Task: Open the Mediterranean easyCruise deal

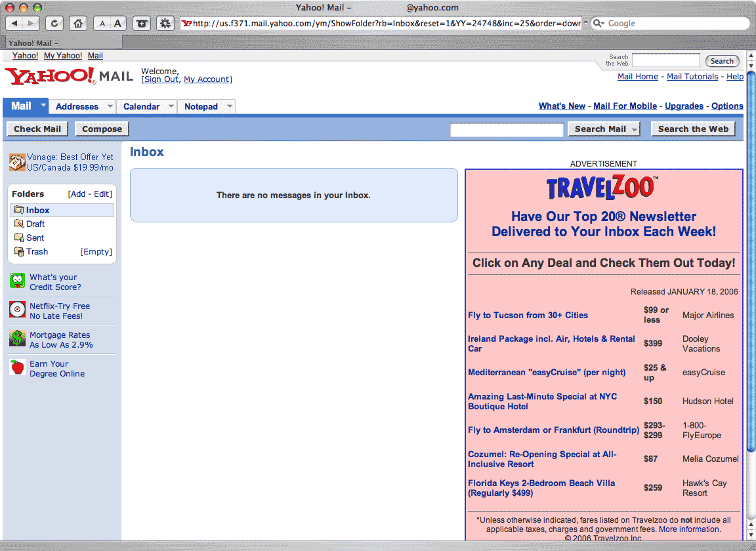Action: 546,372
